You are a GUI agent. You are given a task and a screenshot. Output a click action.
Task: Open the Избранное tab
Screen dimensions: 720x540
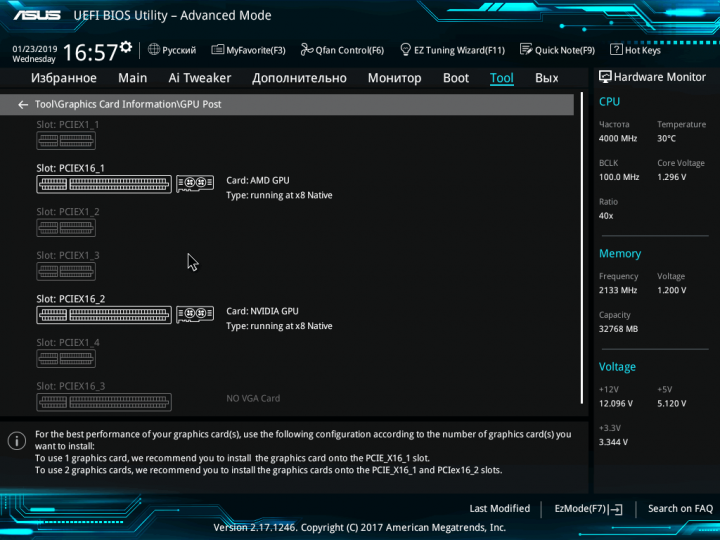click(64, 78)
